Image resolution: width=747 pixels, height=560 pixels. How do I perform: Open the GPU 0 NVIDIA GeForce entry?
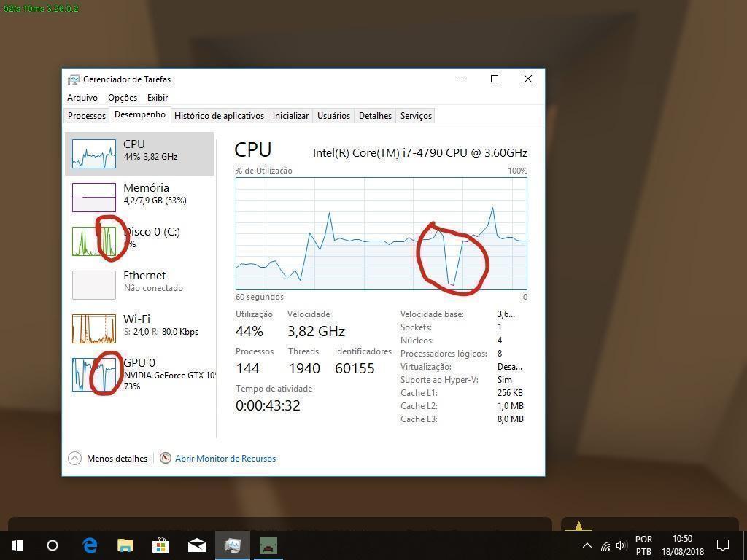139,374
